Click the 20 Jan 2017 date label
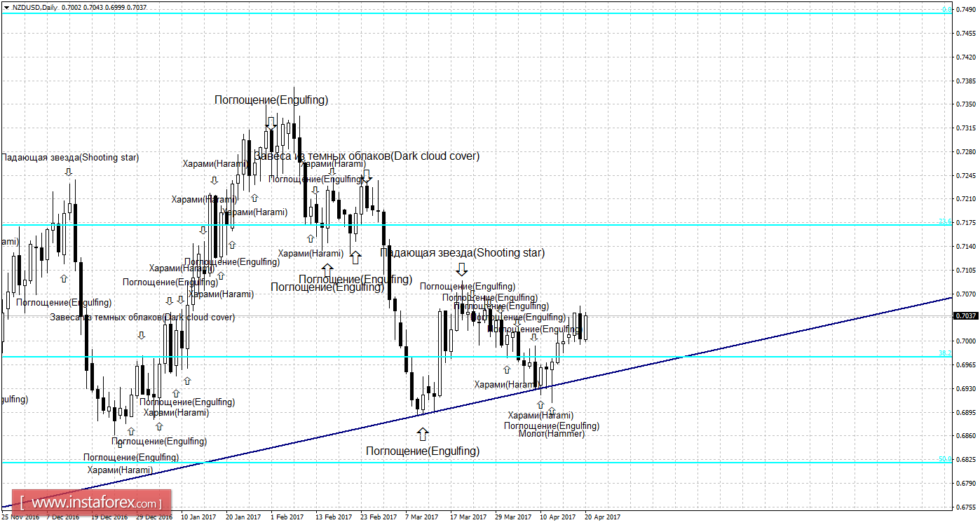 pos(243,517)
